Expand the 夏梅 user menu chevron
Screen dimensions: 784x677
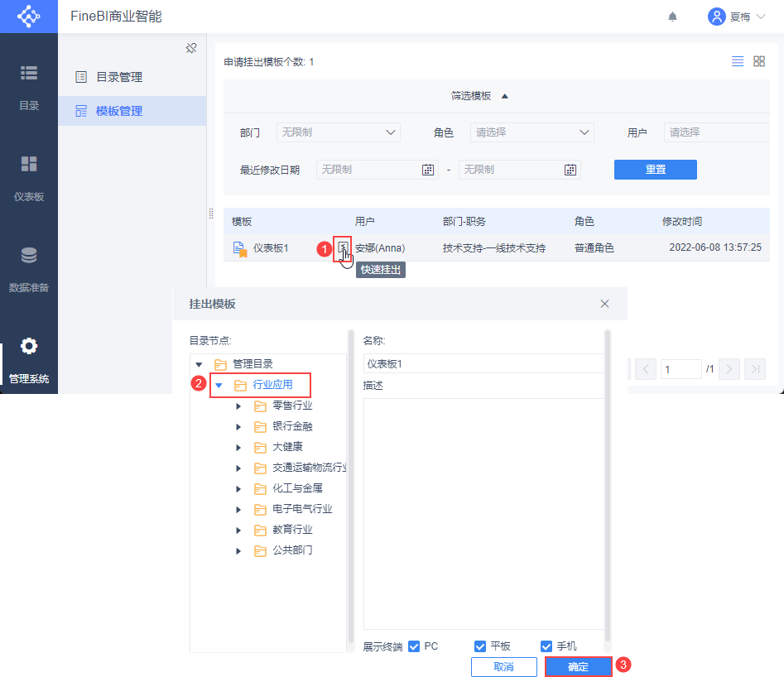tap(761, 17)
